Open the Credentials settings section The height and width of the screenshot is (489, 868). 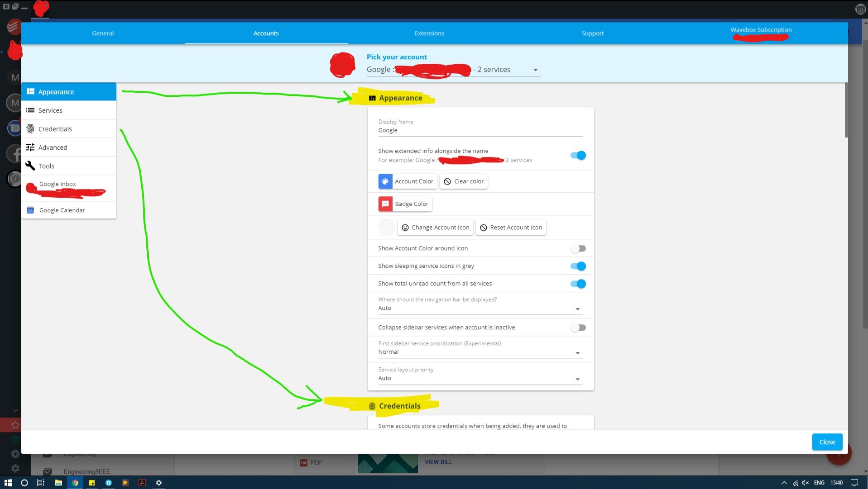coord(55,128)
